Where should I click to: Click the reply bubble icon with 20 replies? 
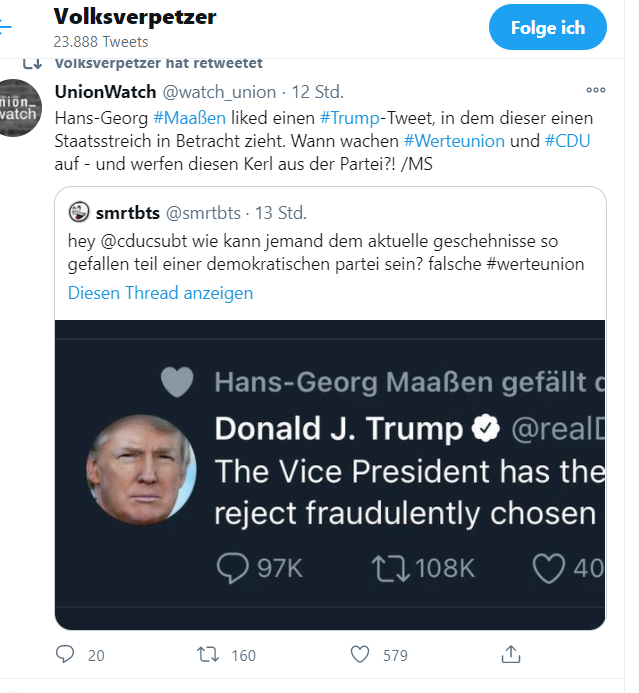65,654
